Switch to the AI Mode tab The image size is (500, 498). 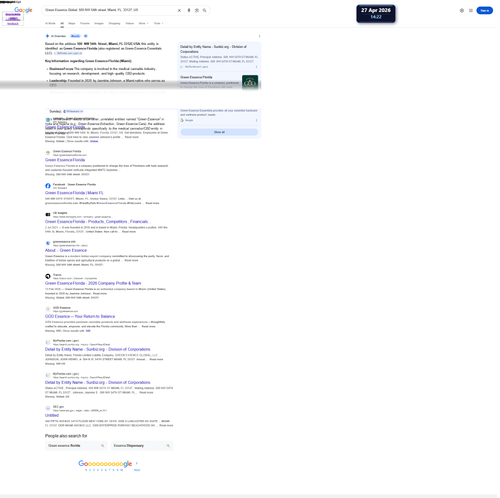(50, 23)
